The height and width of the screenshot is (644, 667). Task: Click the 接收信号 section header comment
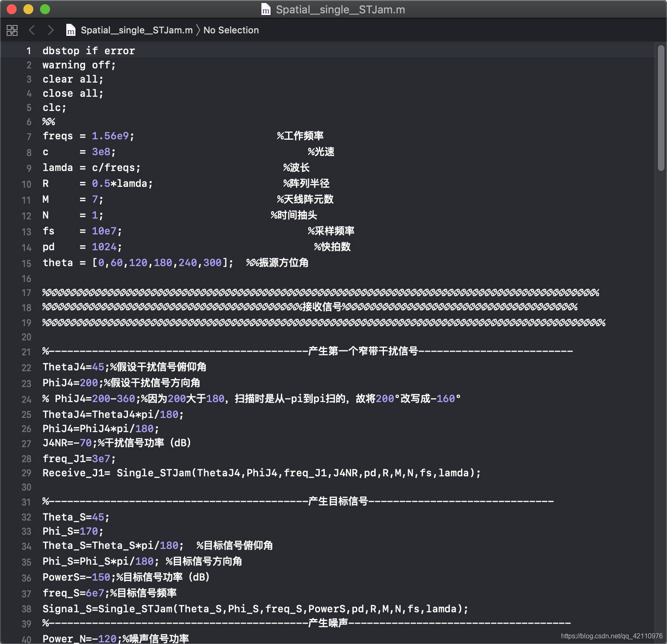pos(310,307)
